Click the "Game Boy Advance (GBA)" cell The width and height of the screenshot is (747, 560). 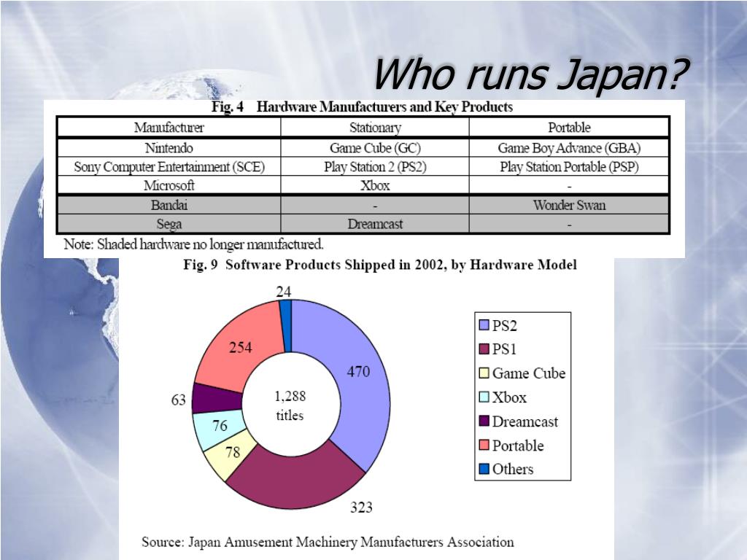coord(569,148)
